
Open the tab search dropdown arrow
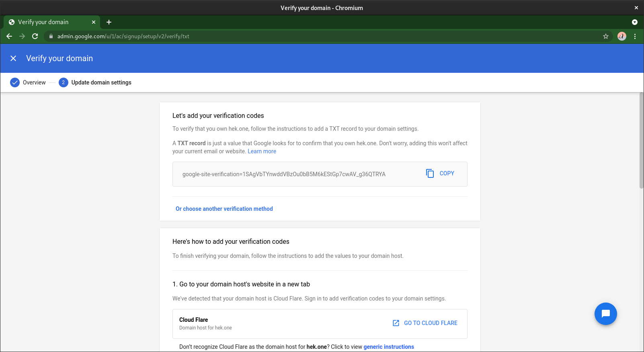(635, 22)
